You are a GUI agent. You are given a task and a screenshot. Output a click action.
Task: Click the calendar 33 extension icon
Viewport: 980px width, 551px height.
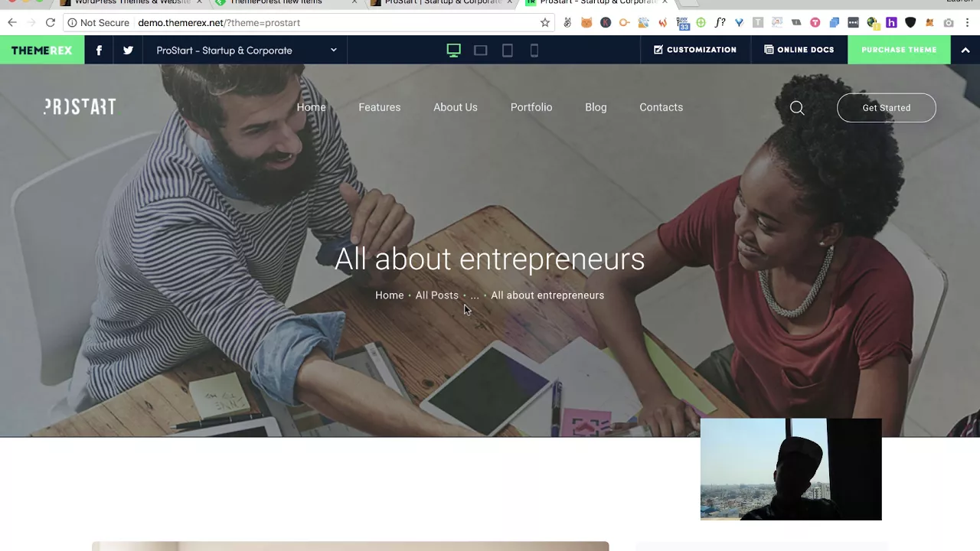tap(683, 23)
